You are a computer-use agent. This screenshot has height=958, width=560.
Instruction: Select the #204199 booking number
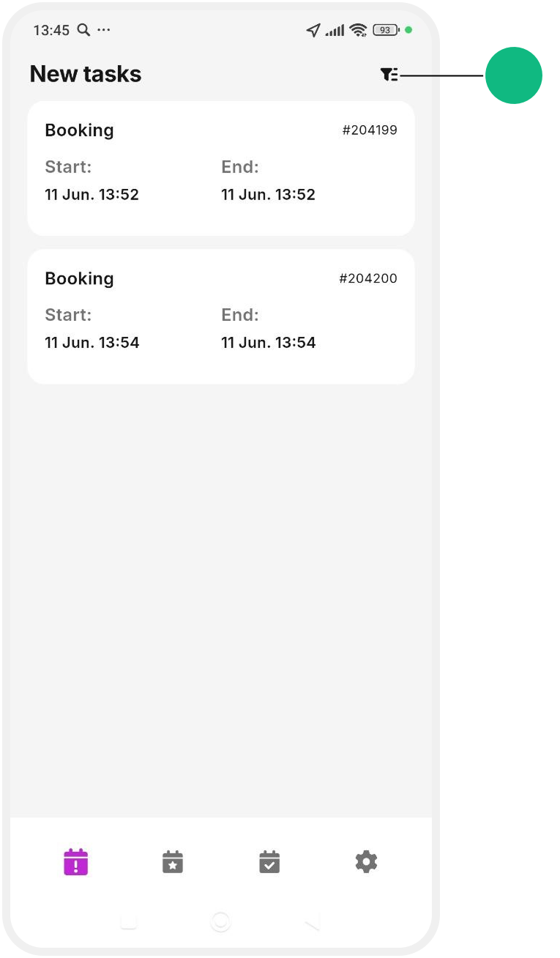pyautogui.click(x=370, y=130)
